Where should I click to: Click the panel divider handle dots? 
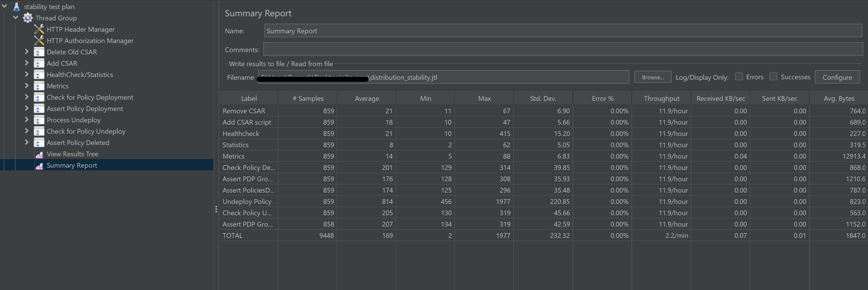pyautogui.click(x=216, y=209)
